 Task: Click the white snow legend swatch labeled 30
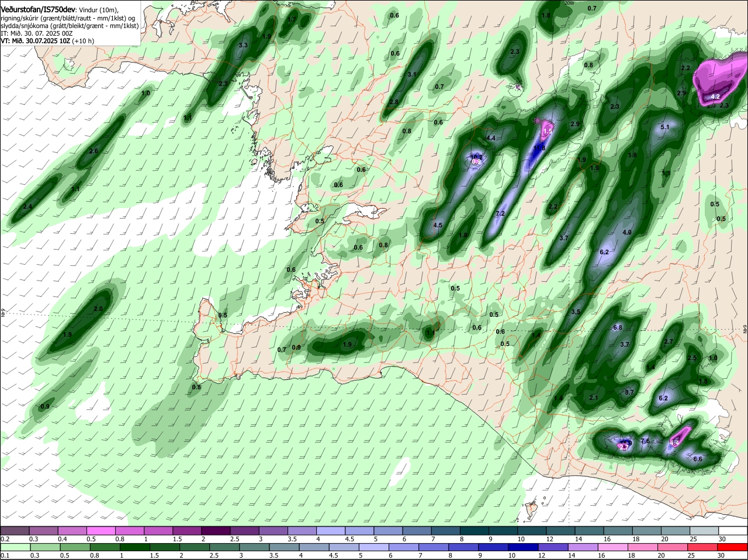[x=733, y=530]
